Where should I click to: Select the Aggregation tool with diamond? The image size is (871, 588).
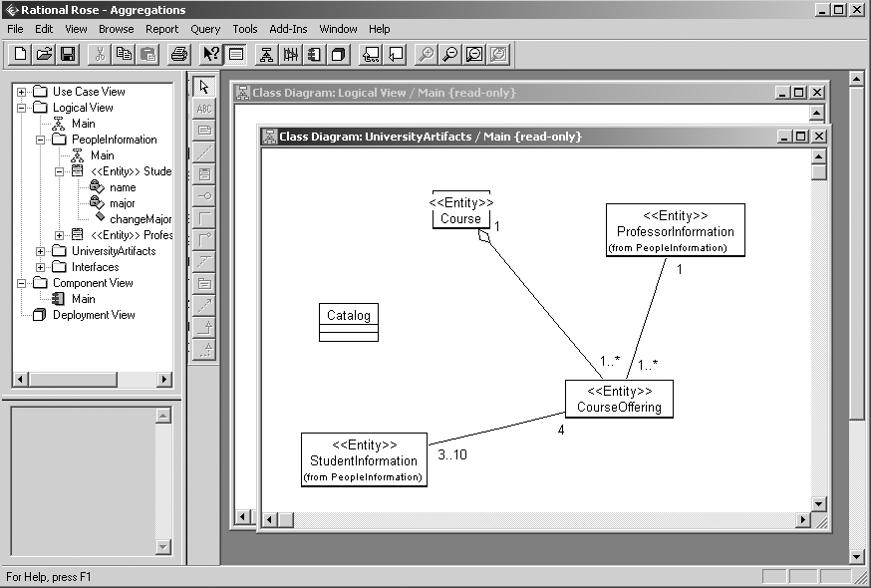(204, 239)
